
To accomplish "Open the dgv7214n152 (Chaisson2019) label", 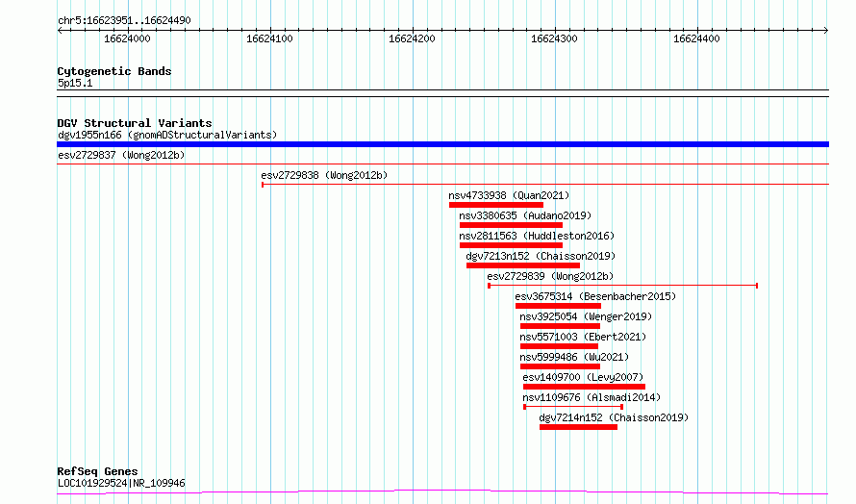I will pyautogui.click(x=614, y=417).
